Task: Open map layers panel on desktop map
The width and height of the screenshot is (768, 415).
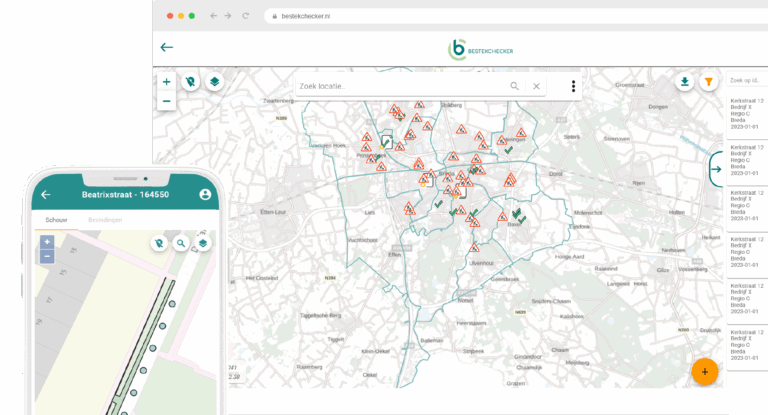Action: pyautogui.click(x=214, y=82)
